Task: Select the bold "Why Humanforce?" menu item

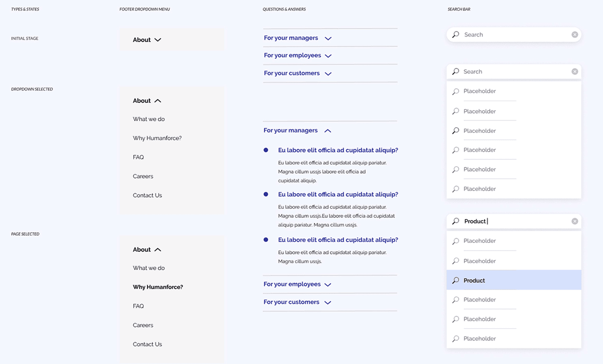Action: tap(158, 287)
